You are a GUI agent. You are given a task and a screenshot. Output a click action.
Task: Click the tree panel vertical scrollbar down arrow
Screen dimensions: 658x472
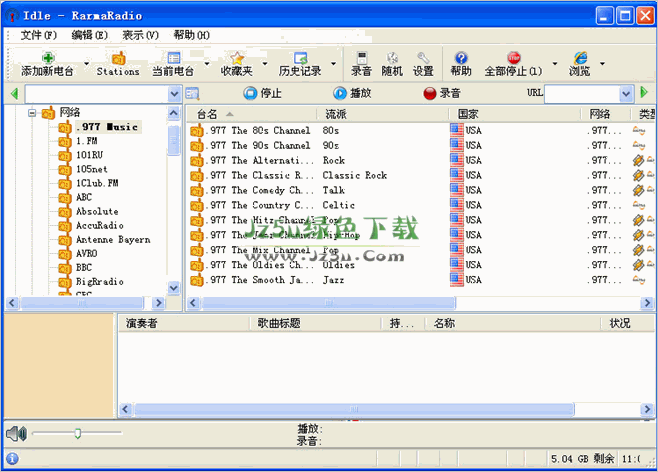pos(174,288)
